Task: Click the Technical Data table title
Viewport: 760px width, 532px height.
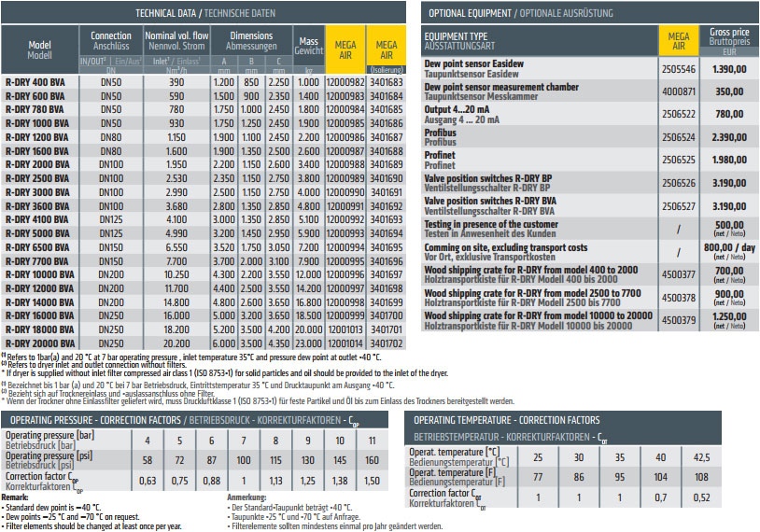Action: [x=205, y=13]
